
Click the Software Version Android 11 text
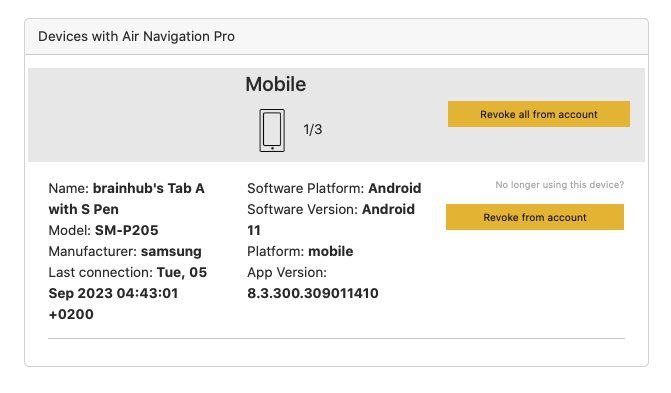point(331,220)
